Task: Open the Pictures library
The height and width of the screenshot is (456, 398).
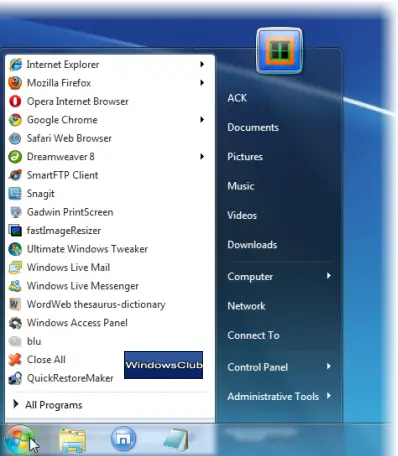Action: [245, 157]
